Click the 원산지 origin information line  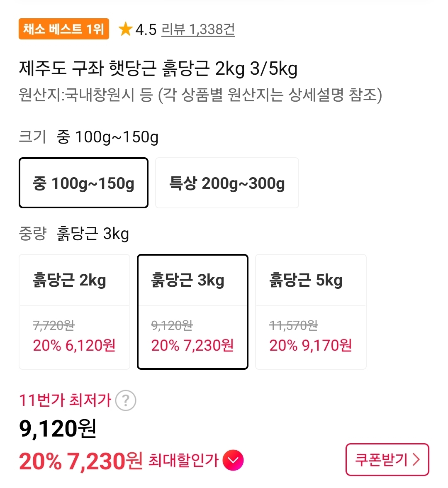(x=200, y=95)
